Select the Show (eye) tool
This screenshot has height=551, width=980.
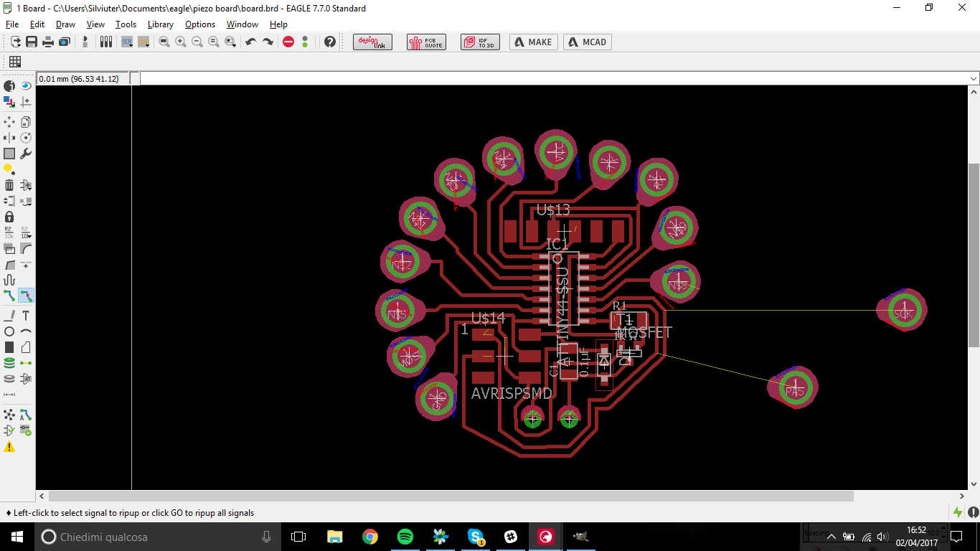coord(26,86)
